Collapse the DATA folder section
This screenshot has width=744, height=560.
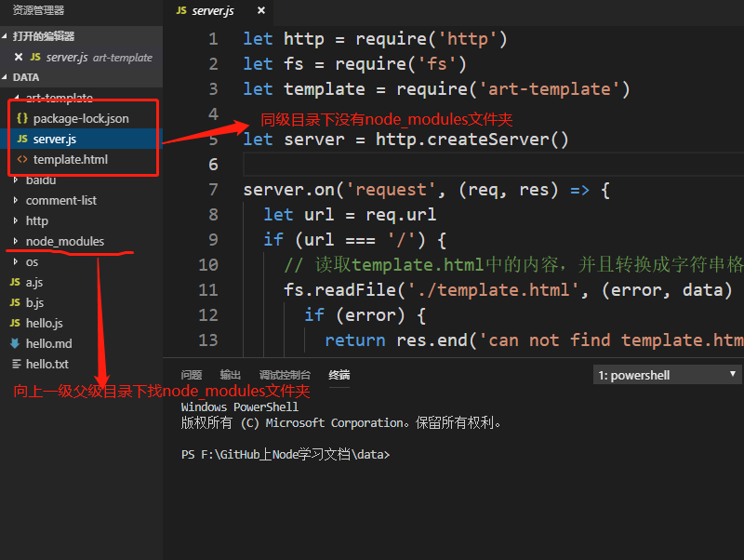click(5, 77)
